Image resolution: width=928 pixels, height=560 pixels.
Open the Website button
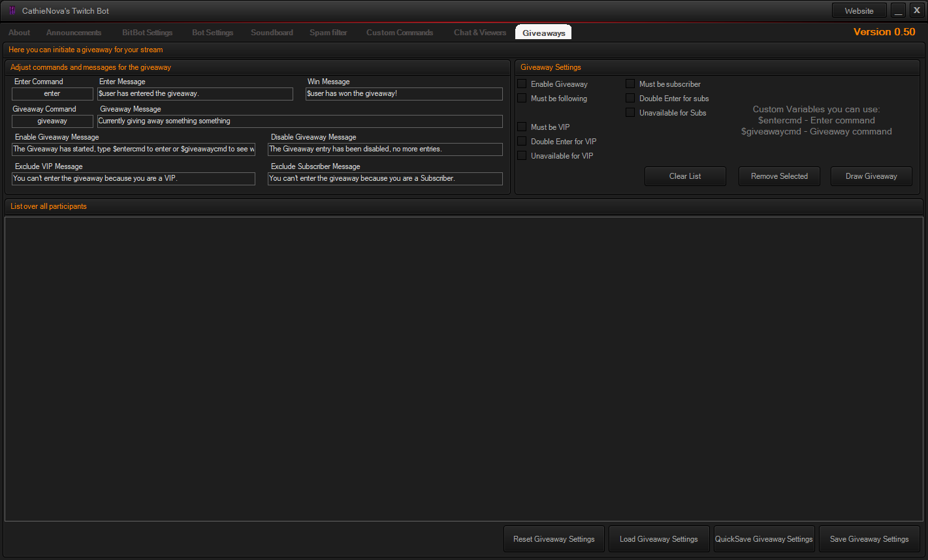click(x=859, y=10)
